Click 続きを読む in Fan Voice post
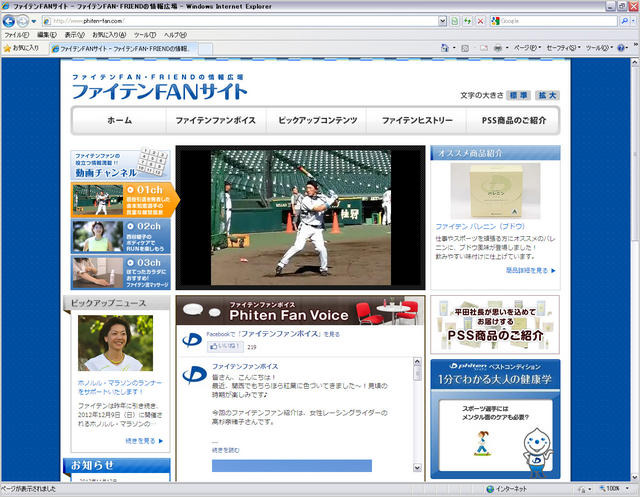 226,450
